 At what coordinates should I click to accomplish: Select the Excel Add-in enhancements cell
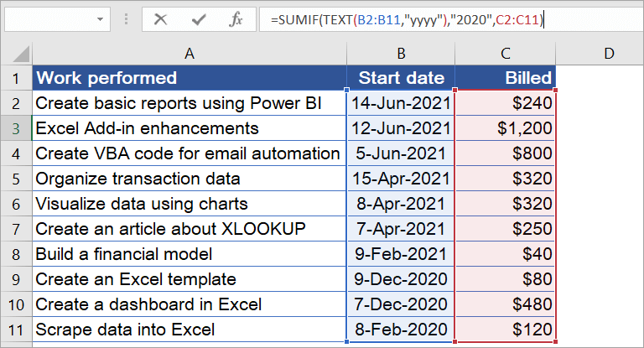[x=190, y=128]
